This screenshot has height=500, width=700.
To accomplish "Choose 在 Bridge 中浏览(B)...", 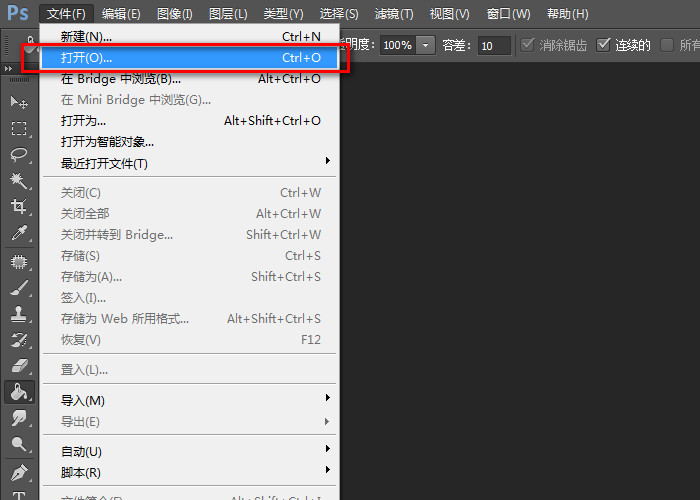I will click(x=189, y=79).
